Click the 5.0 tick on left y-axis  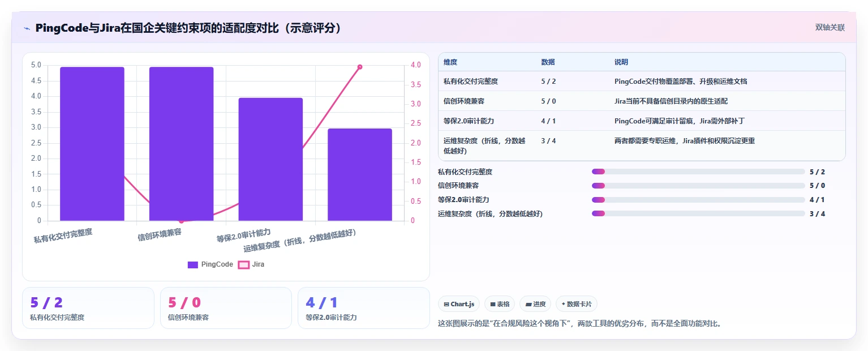pos(36,65)
